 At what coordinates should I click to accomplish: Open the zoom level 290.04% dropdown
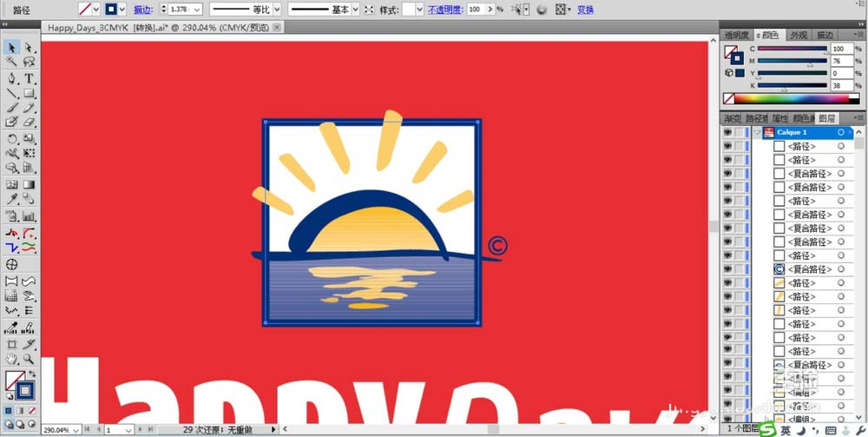(x=76, y=430)
